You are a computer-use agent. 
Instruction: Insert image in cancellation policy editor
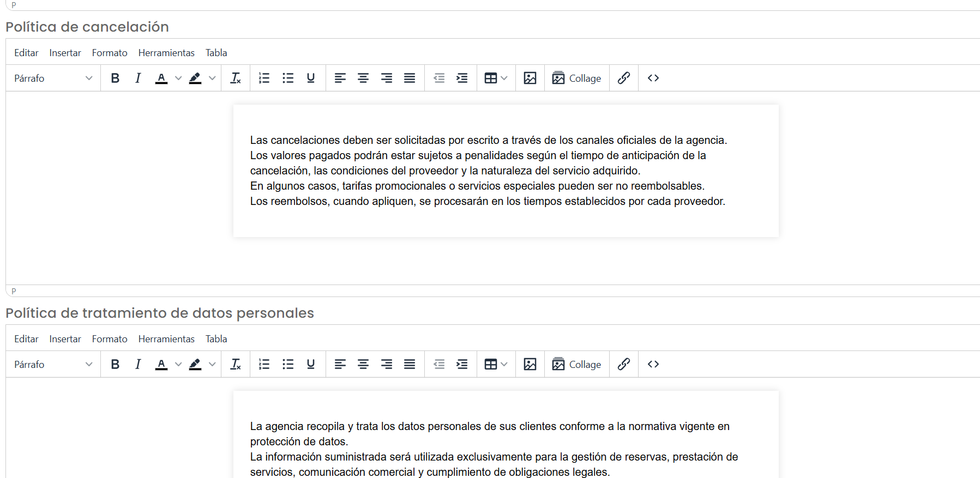(530, 78)
